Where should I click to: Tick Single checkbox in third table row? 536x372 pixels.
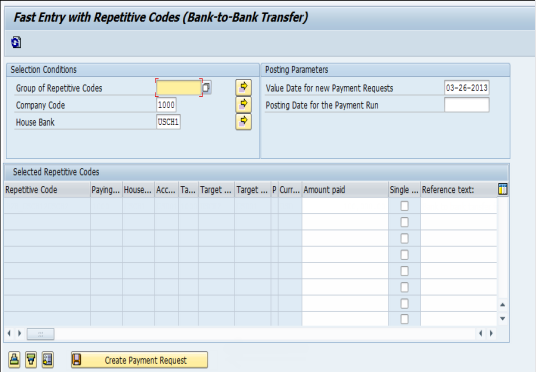click(x=404, y=238)
